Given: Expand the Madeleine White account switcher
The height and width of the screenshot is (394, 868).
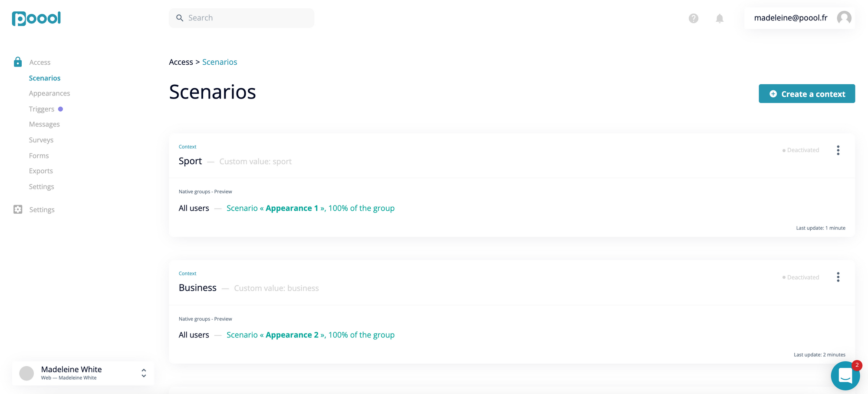Looking at the screenshot, I should [x=72, y=369].
